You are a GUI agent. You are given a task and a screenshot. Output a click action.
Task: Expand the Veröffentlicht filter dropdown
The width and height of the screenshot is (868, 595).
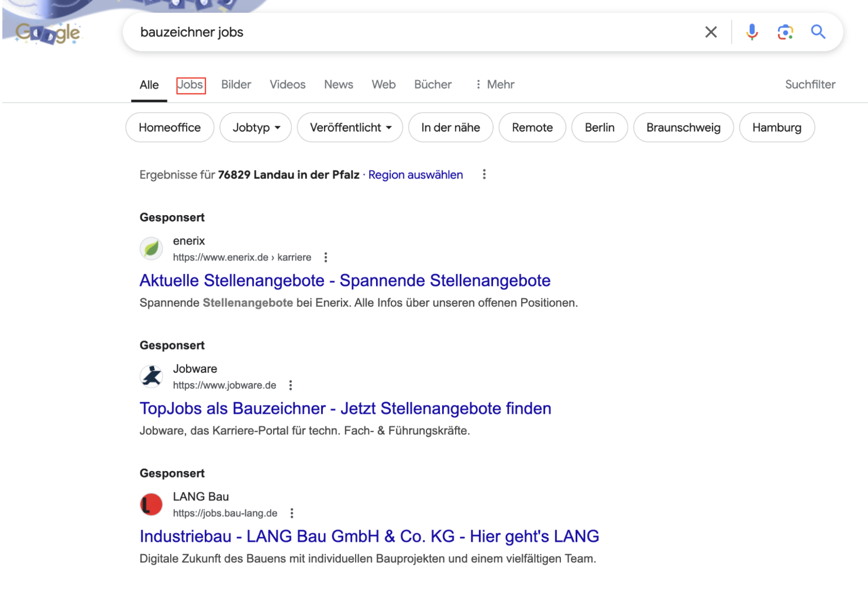[x=350, y=127]
